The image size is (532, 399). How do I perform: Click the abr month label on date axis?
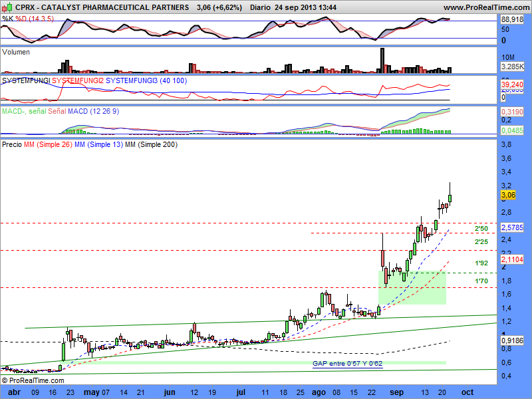(x=14, y=392)
